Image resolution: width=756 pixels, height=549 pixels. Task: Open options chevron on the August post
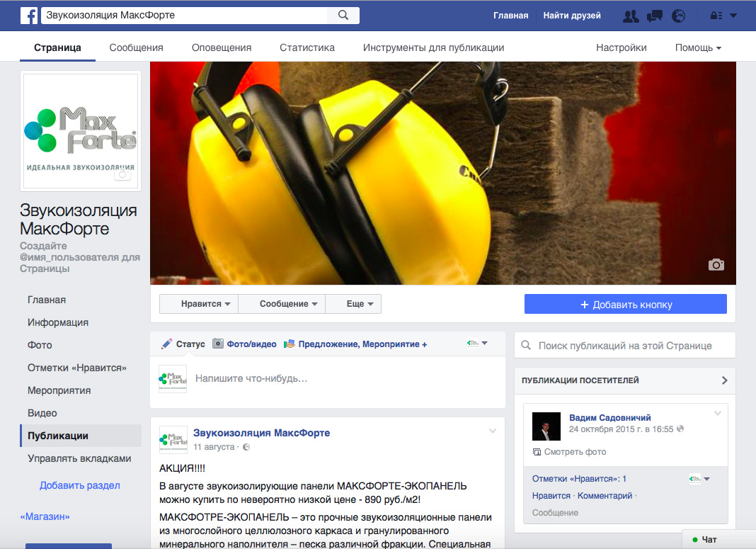(493, 429)
